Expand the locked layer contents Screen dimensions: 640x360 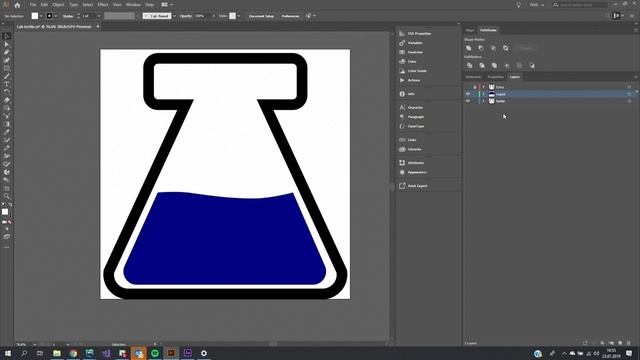(x=484, y=87)
